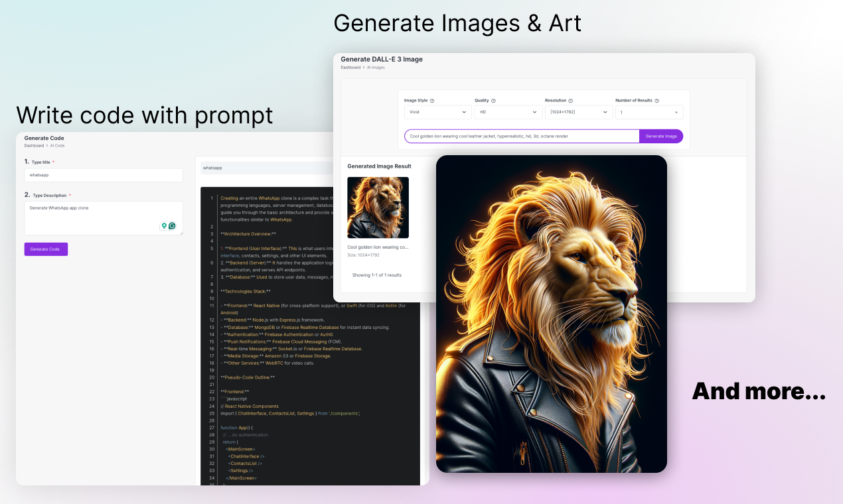Open help icon next to Image Style
Screen dimensions: 843x504
click(432, 101)
